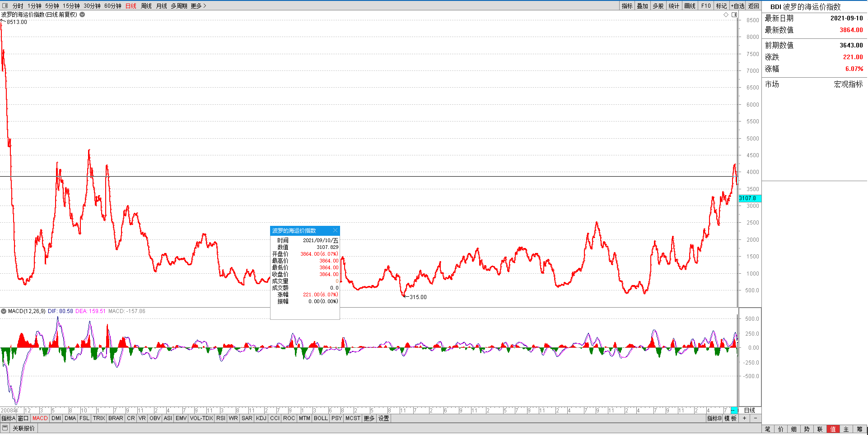
Task: Open 设置 indicator settings
Action: pos(384,418)
